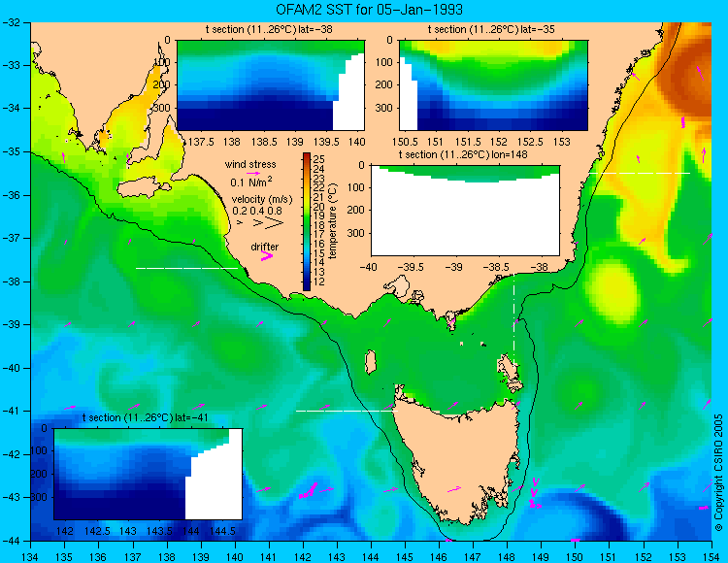Select the yellow warm eddy east of Bass Strait
Screen dimensions: 728x563
pos(612,290)
